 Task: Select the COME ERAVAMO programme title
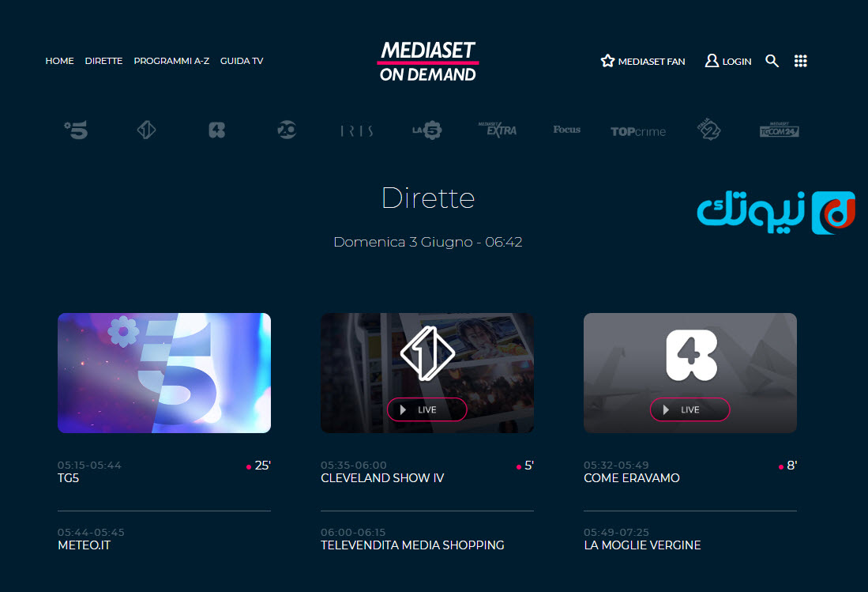pyautogui.click(x=632, y=478)
